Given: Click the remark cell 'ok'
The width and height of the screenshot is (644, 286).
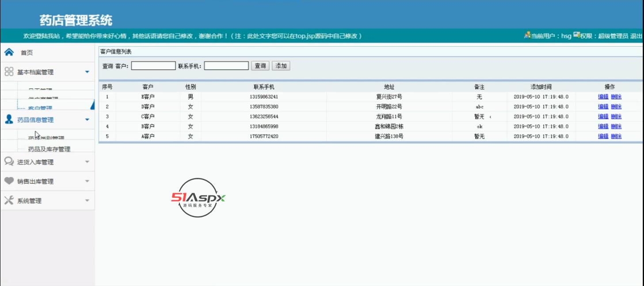Looking at the screenshot, I should click(479, 127).
